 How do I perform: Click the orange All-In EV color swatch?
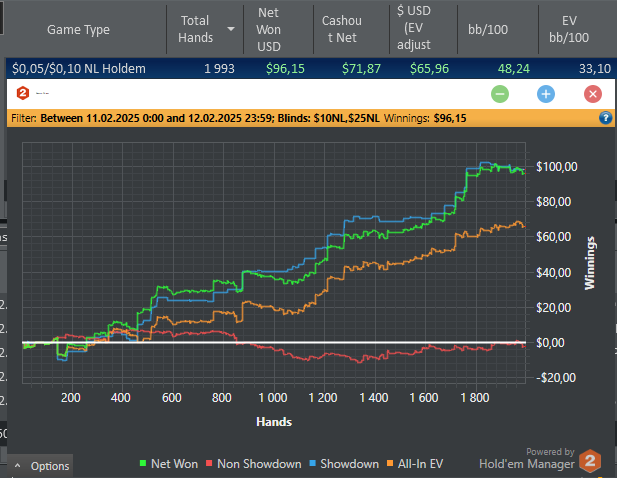pyautogui.click(x=390, y=463)
